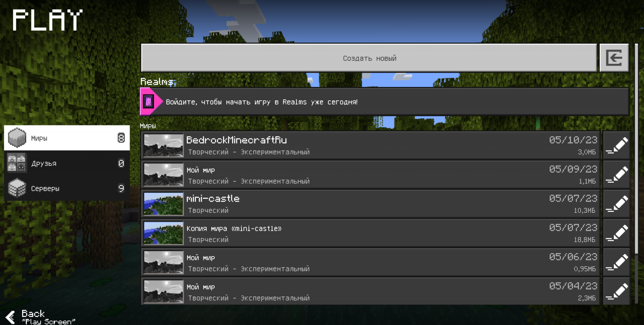
Task: Edit Мой мир dated 05/04/23
Action: tap(617, 291)
